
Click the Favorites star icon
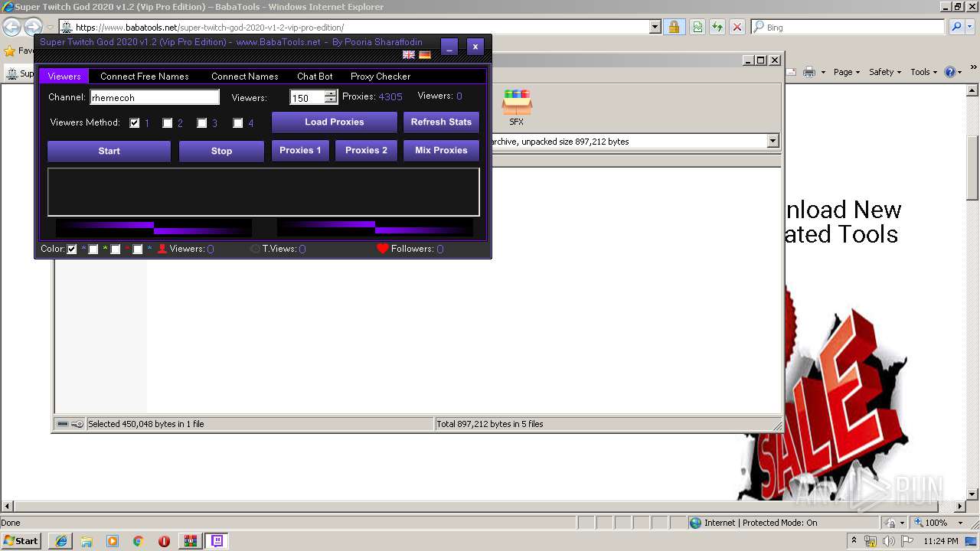(x=9, y=51)
